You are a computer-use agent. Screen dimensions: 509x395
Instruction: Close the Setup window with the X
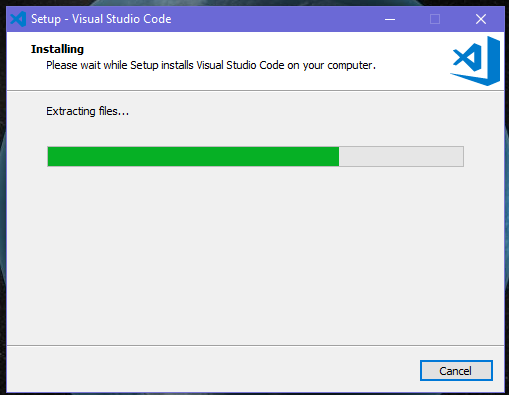point(481,19)
